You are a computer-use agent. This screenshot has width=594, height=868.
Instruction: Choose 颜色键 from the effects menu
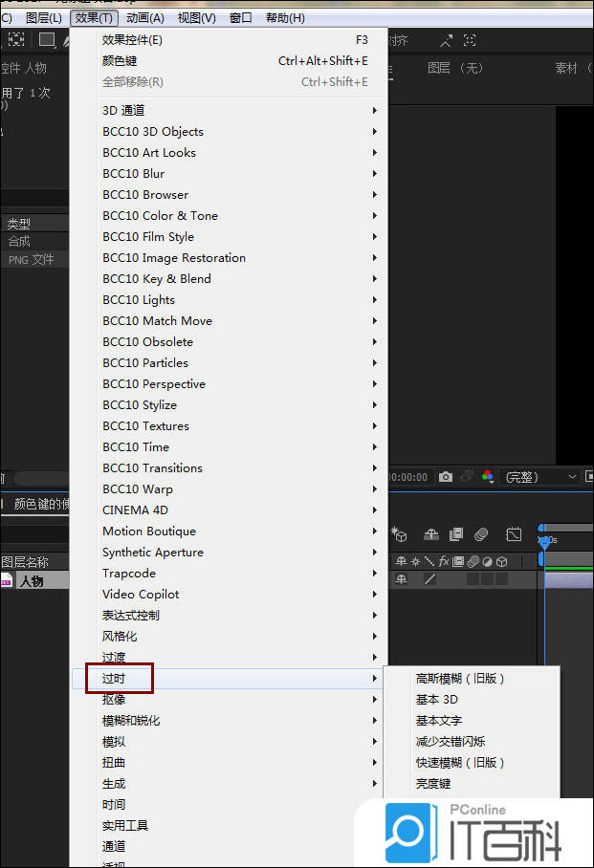230,61
